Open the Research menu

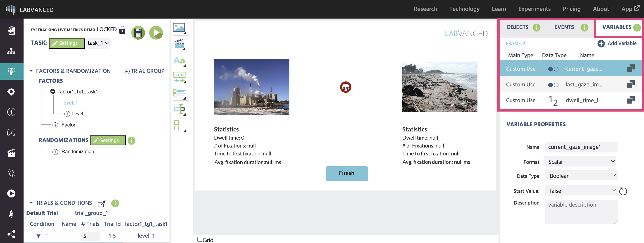[425, 9]
